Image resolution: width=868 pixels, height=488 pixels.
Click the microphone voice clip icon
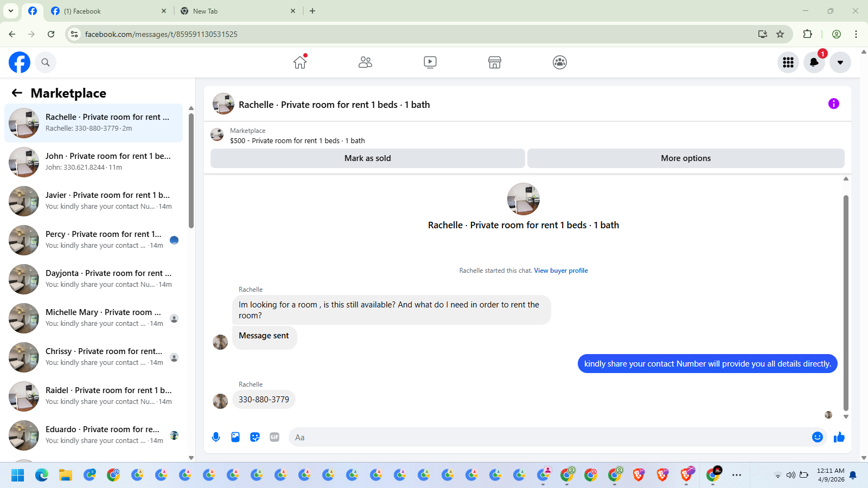[x=216, y=437]
